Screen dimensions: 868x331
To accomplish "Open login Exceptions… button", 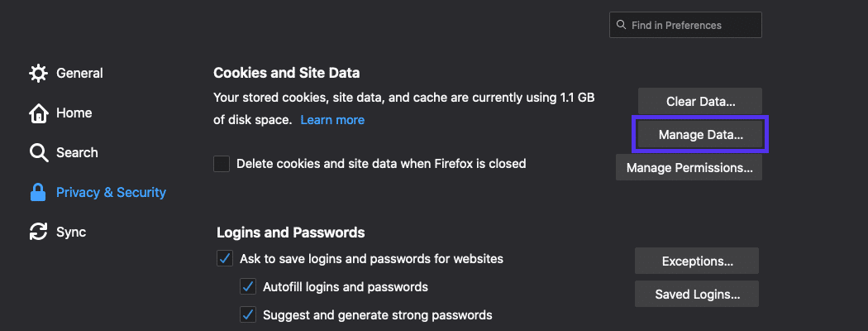I will (697, 261).
